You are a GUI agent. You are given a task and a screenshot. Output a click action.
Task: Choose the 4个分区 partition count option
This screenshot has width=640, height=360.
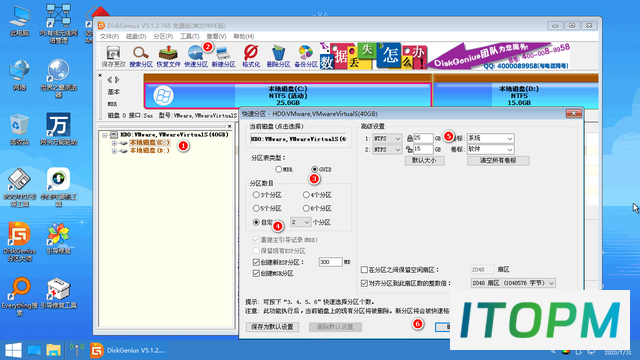[x=306, y=195]
